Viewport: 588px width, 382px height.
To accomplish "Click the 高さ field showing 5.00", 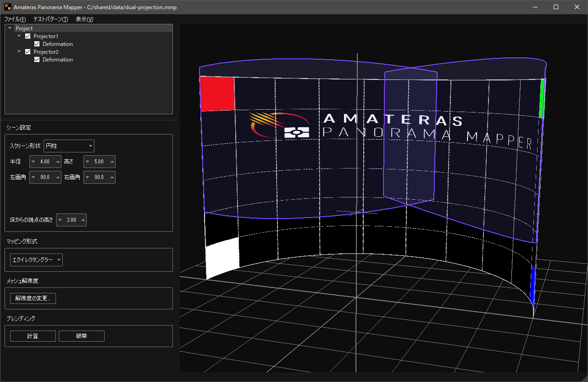I will (99, 162).
